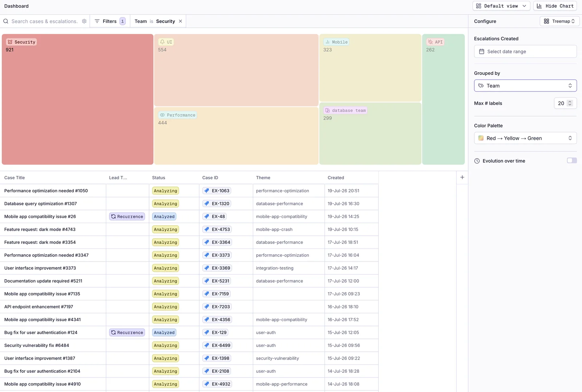
Task: Click the clock icon beside Evolution over time
Action: [x=477, y=161]
